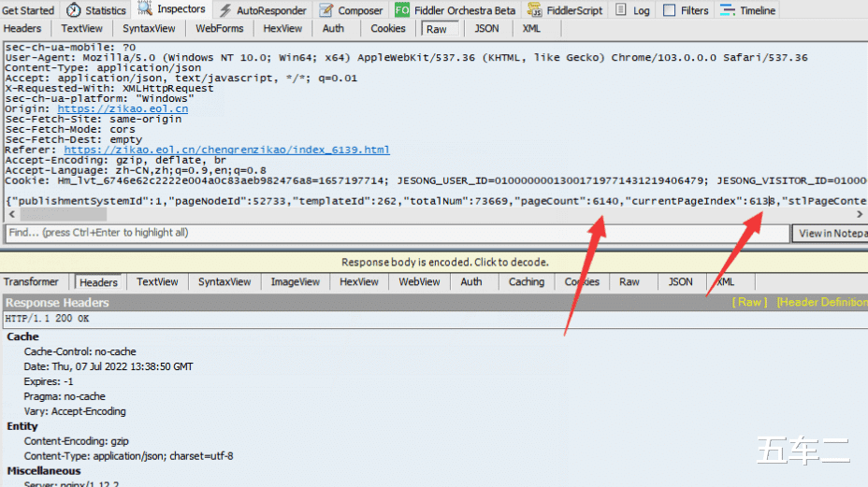Open the response WebView tab

click(x=419, y=281)
